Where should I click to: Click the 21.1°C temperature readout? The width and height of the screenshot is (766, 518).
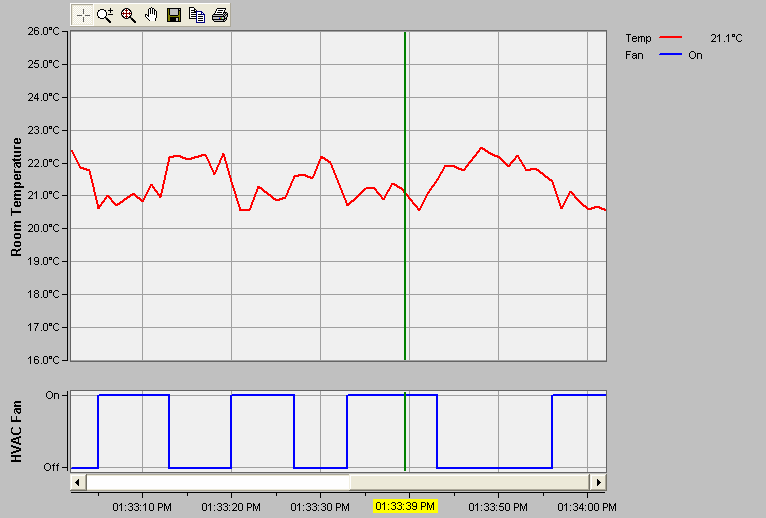pyautogui.click(x=726, y=38)
